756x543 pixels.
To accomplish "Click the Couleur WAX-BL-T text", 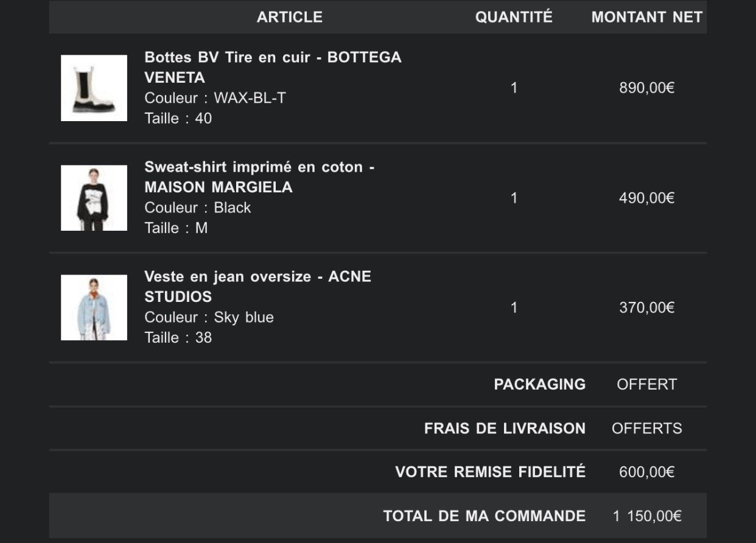I will tap(215, 98).
